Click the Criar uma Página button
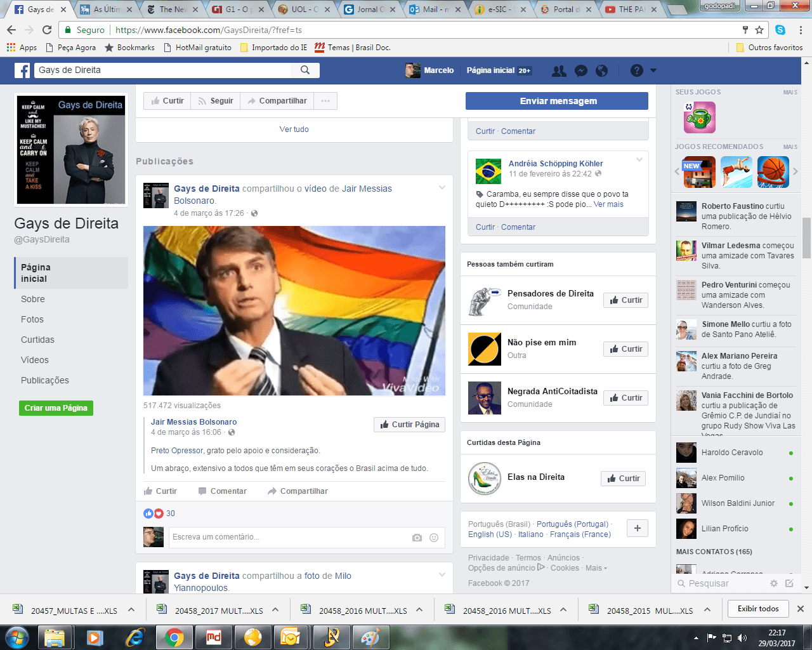This screenshot has height=650, width=812. [56, 408]
